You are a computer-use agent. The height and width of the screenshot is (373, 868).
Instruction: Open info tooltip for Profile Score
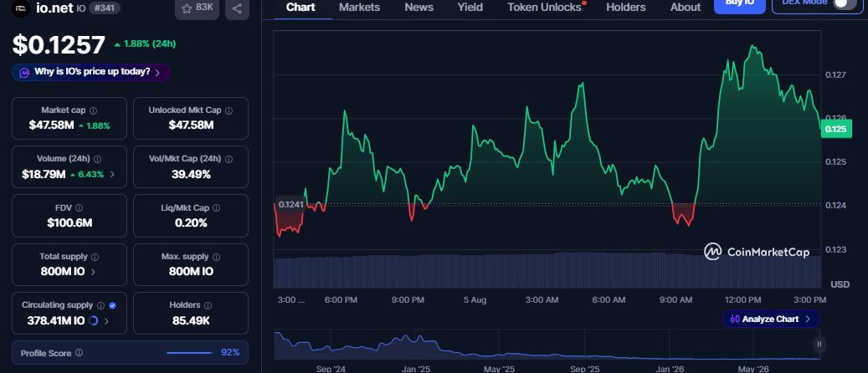[x=80, y=353]
